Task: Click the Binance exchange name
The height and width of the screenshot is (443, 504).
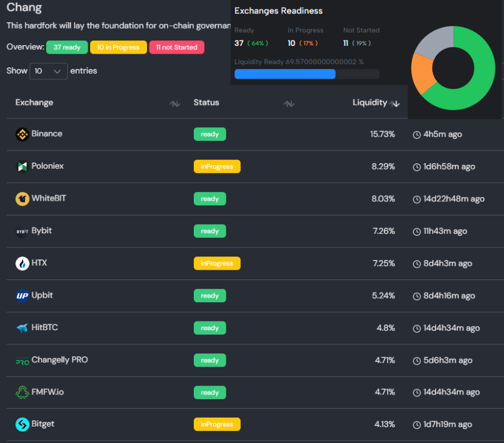Action: point(47,134)
